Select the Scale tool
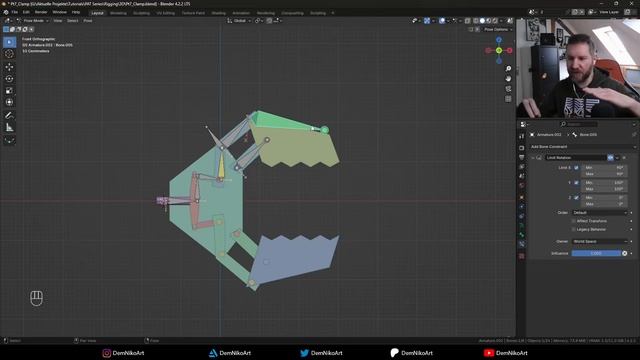 tap(9, 91)
